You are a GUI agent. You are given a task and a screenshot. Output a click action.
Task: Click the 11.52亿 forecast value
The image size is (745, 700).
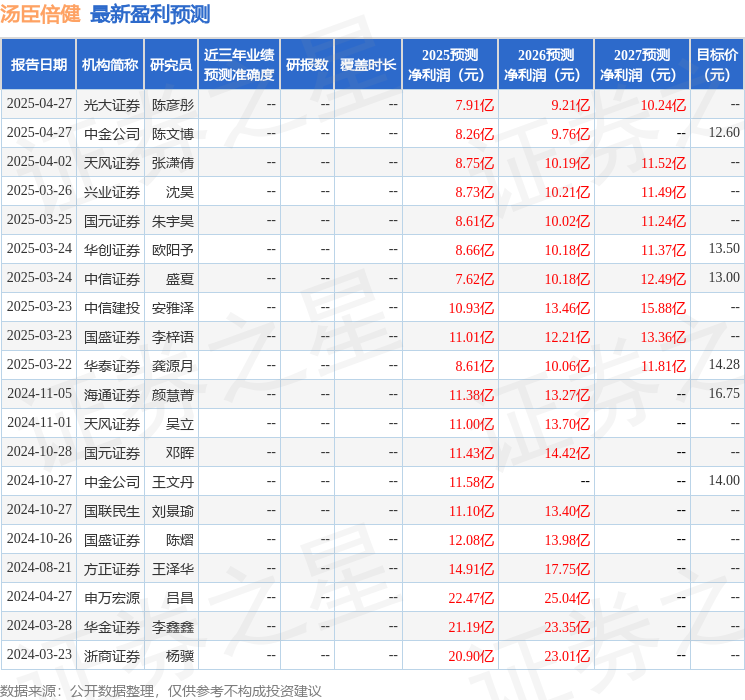tap(663, 163)
